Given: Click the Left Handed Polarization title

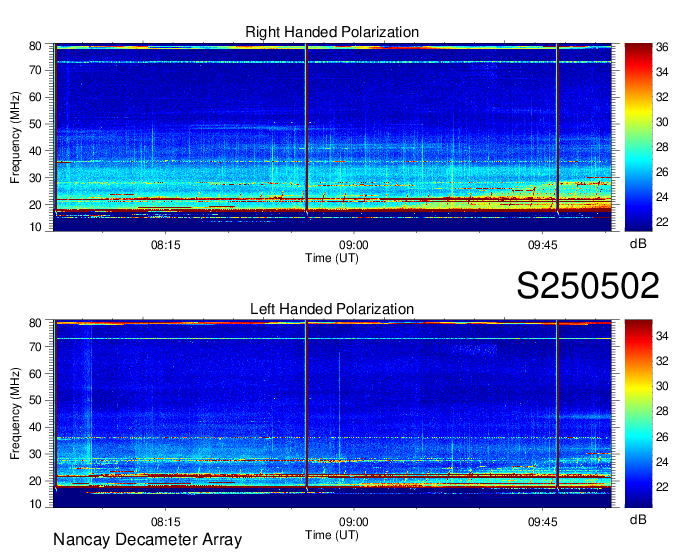Looking at the screenshot, I should click(332, 309).
